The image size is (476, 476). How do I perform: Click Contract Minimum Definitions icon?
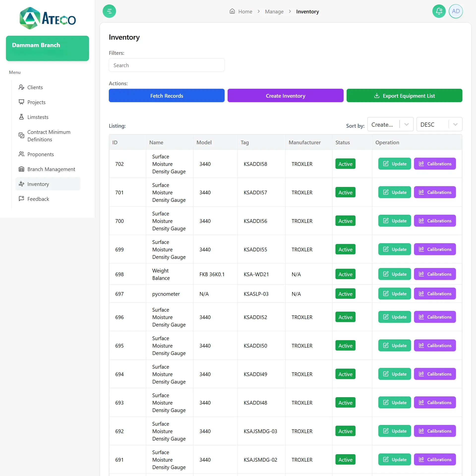pos(22,135)
